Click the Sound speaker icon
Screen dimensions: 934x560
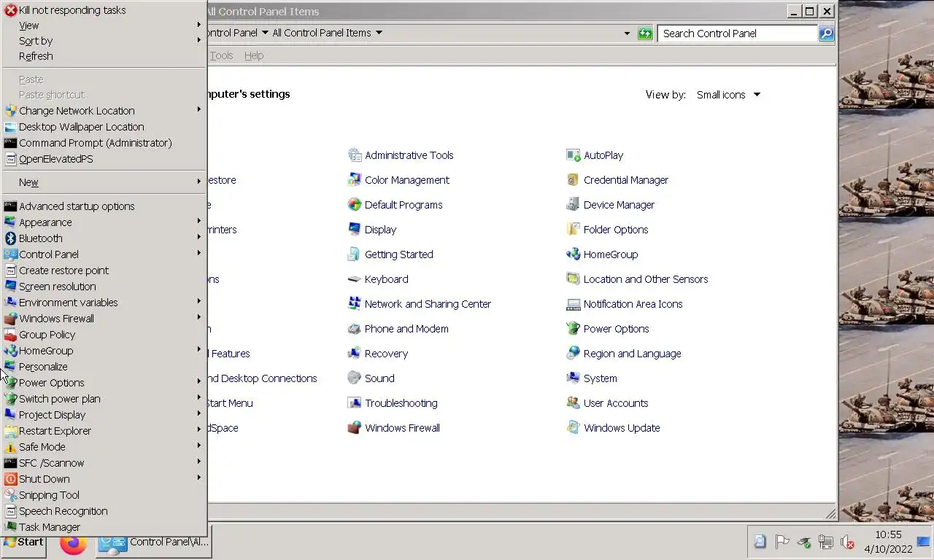(x=355, y=378)
